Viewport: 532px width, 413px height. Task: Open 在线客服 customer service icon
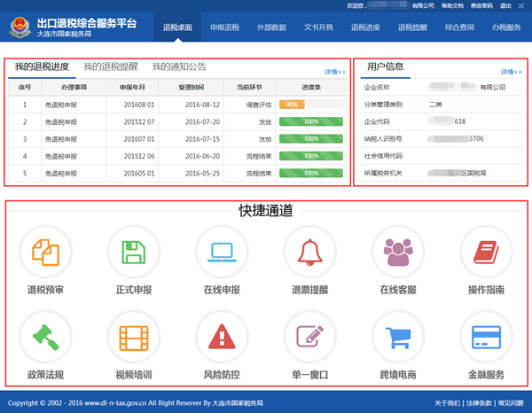tap(396, 253)
